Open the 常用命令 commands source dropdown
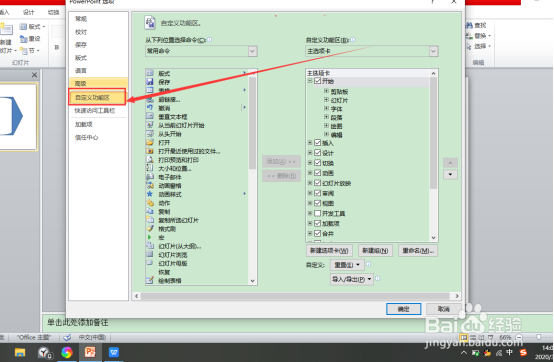554x362 pixels. (252, 51)
